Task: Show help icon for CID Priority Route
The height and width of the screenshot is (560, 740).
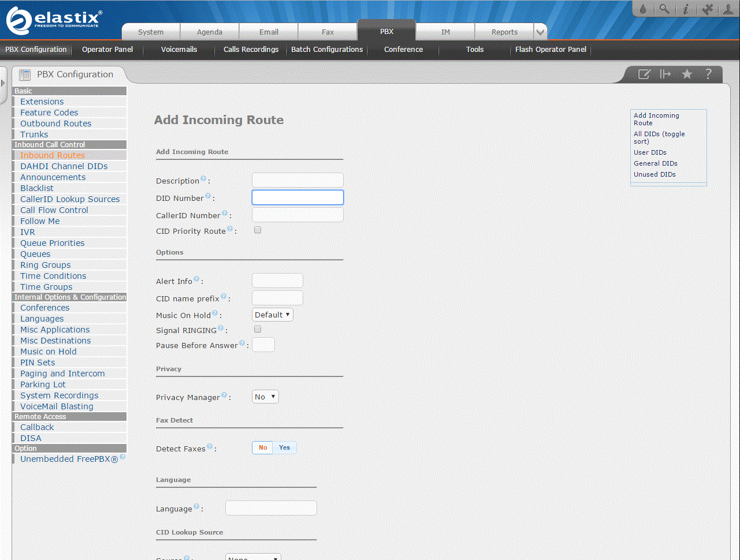Action: [230, 229]
